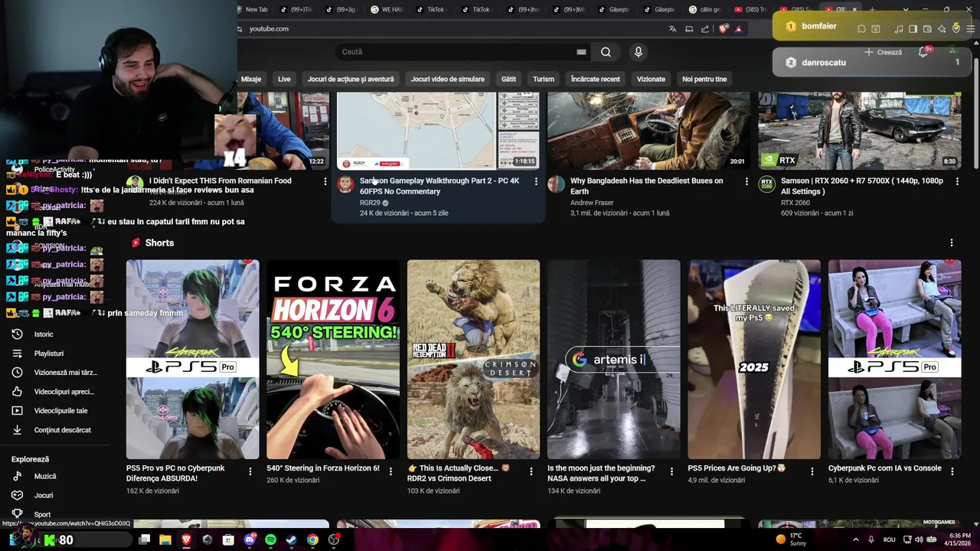The height and width of the screenshot is (551, 980).
Task: Open options for NASA moon short
Action: tap(671, 471)
